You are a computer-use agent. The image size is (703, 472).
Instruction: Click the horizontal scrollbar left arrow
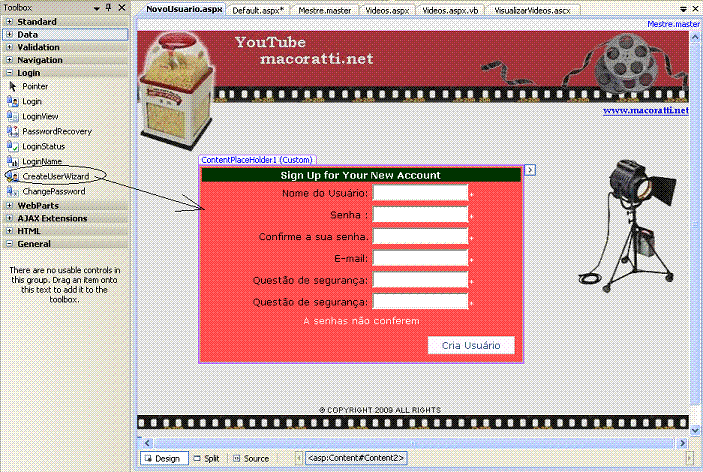[147, 443]
